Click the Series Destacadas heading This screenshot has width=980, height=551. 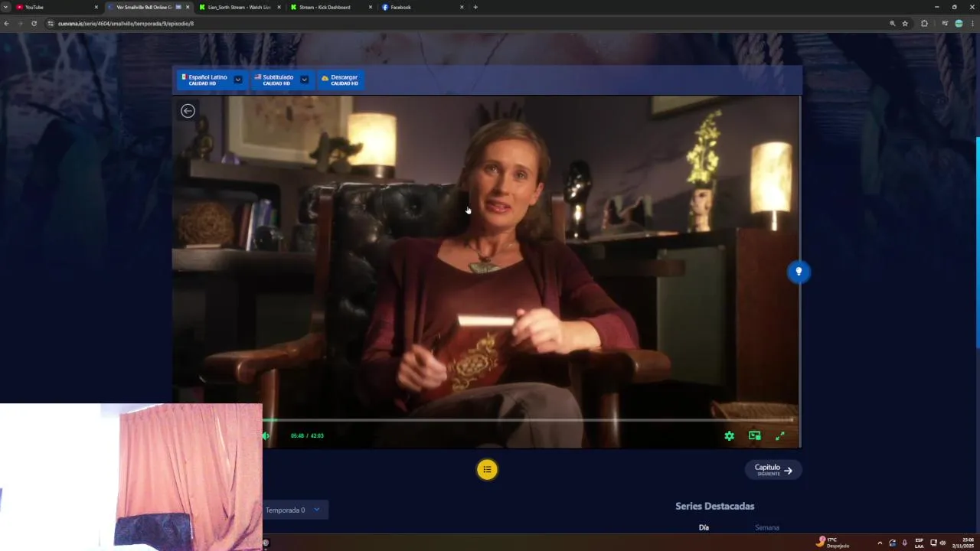714,506
